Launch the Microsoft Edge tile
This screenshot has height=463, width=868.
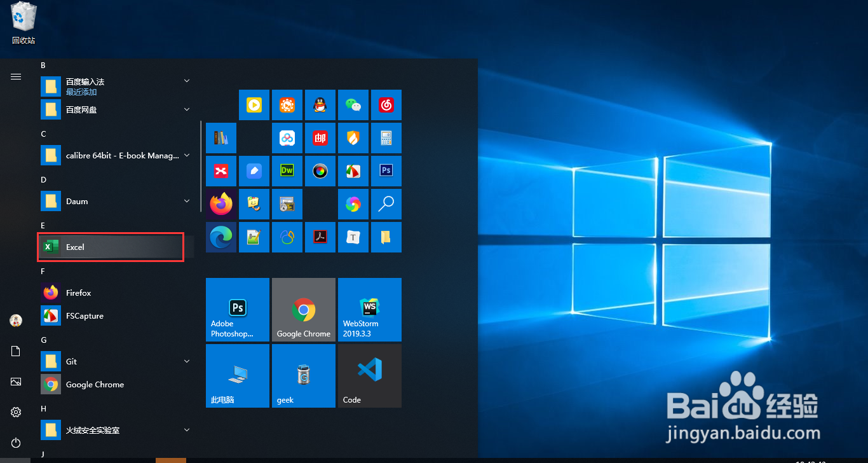[221, 237]
